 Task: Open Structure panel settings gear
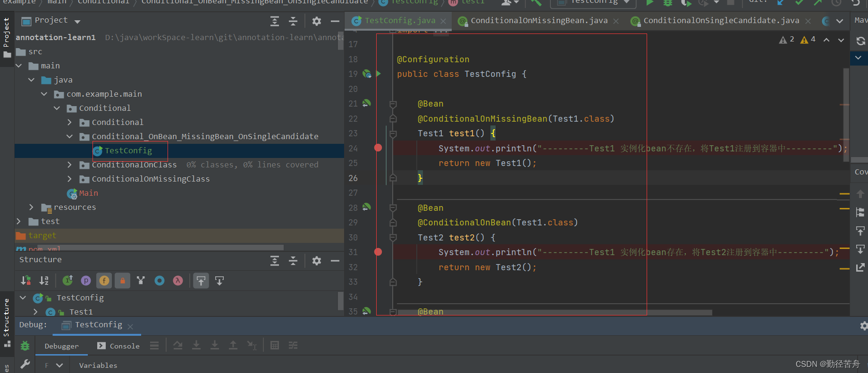[317, 261]
